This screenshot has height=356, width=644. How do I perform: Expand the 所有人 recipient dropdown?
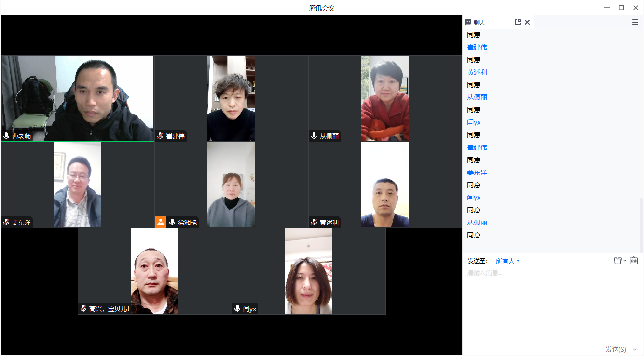coord(507,261)
